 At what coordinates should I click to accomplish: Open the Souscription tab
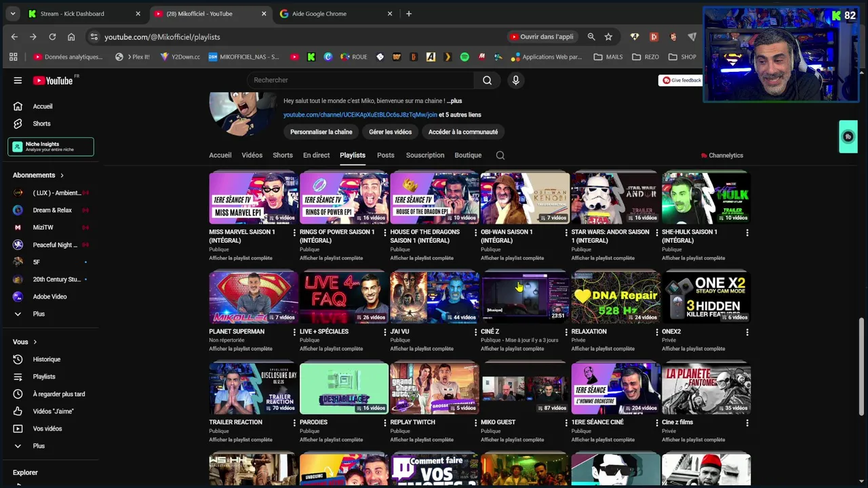425,155
